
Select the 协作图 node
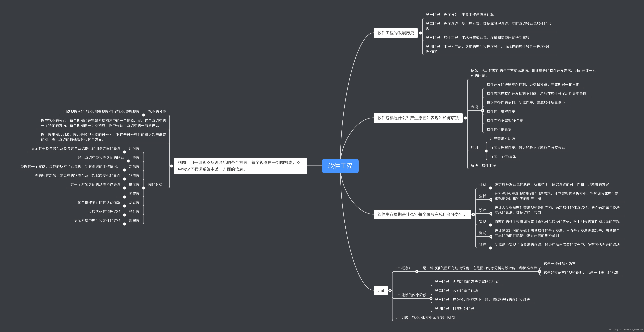tap(134, 193)
